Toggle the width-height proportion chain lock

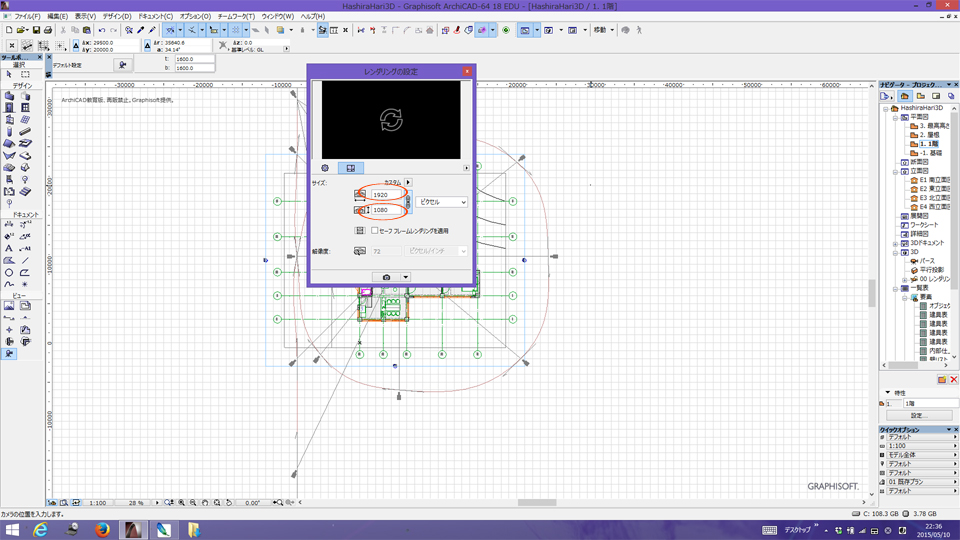click(x=408, y=202)
